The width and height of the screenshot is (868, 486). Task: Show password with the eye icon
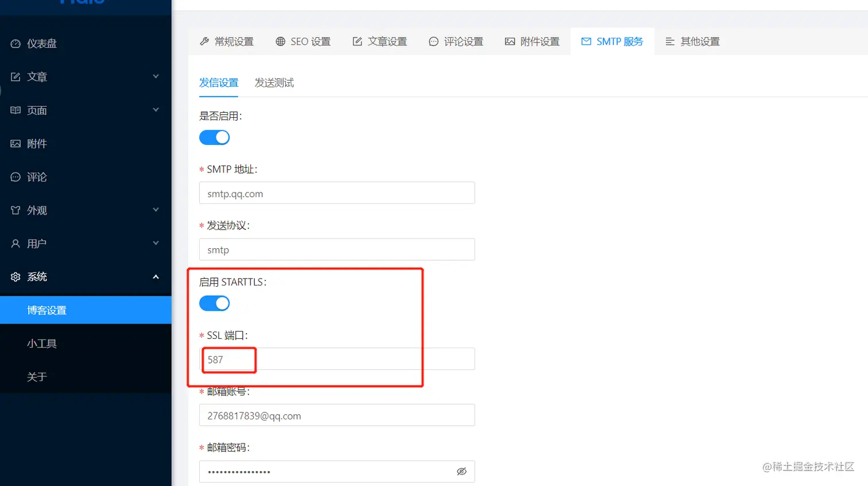[x=462, y=472]
